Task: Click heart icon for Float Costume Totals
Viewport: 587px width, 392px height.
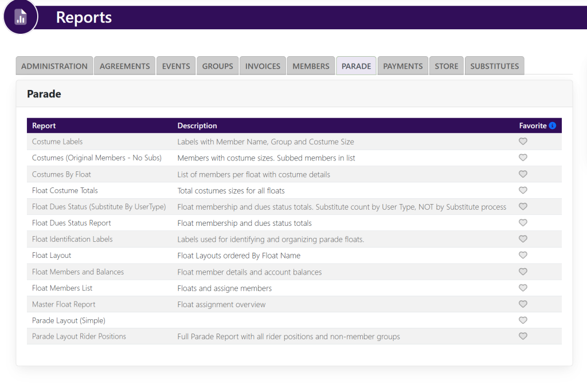Action: (x=523, y=190)
